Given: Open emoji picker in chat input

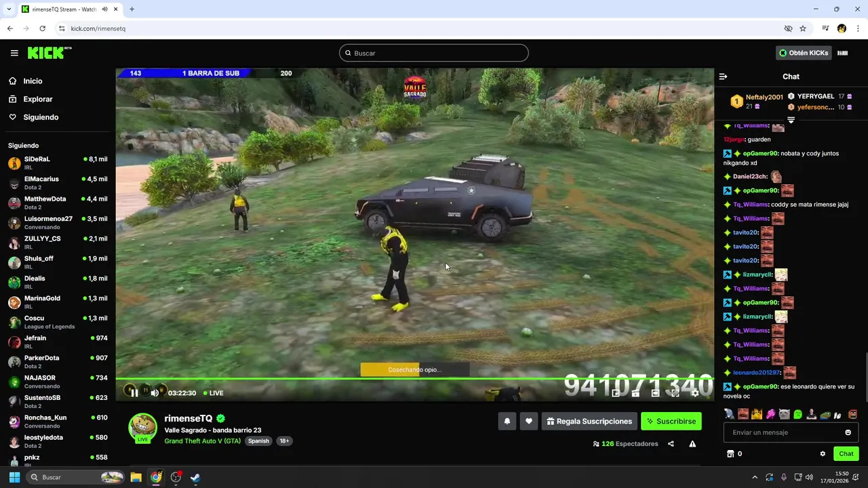Looking at the screenshot, I should 848,432.
